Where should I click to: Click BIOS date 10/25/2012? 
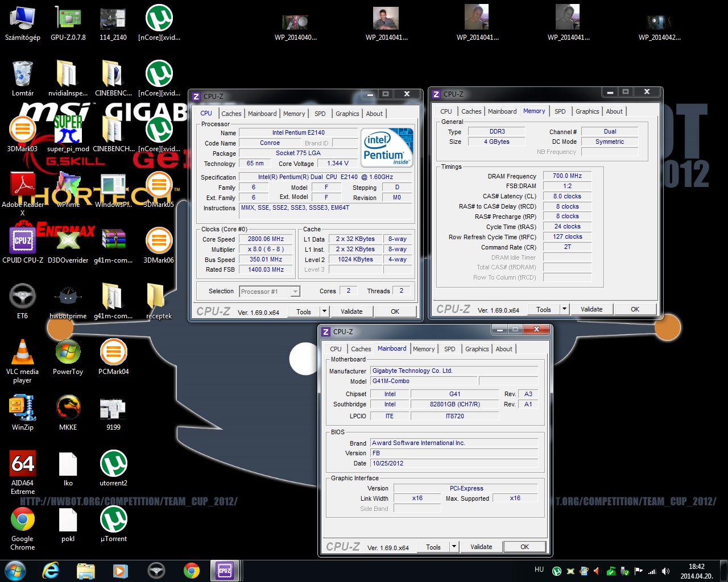pyautogui.click(x=454, y=463)
